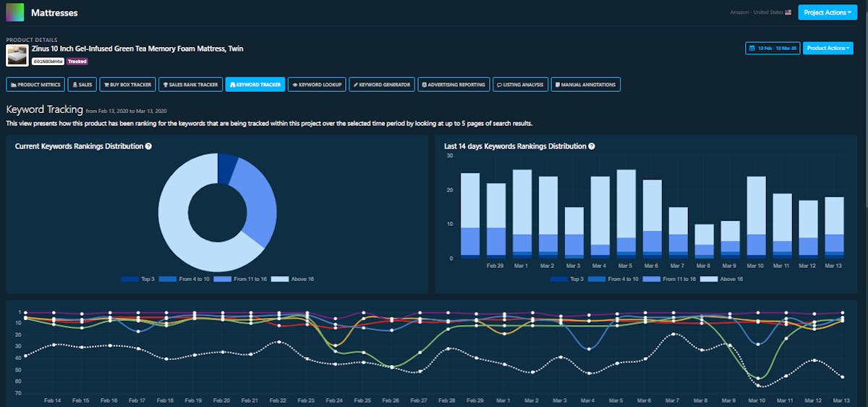The width and height of the screenshot is (868, 407).
Task: Open the Advertising Reporting tab
Action: [454, 85]
